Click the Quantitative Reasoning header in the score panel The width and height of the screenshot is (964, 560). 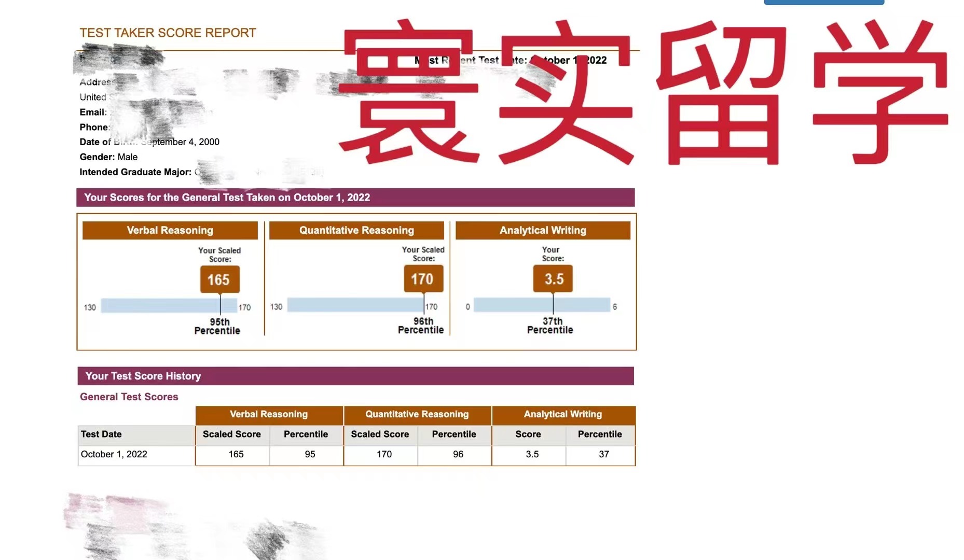(x=356, y=230)
